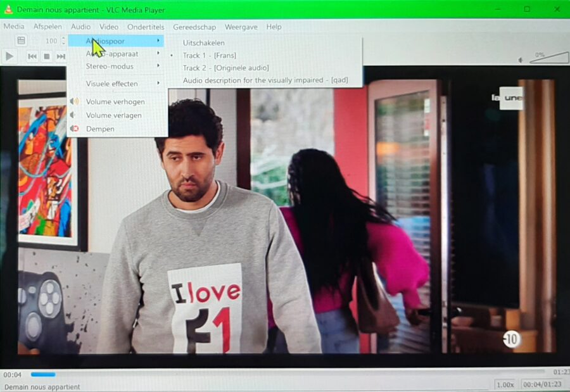
Task: Open the Ondertitels menu
Action: click(x=146, y=27)
